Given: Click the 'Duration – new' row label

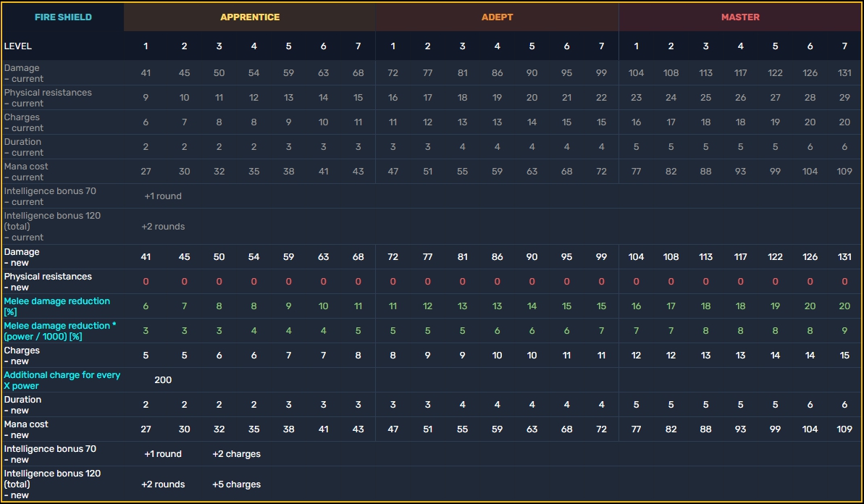Looking at the screenshot, I should 22,405.
